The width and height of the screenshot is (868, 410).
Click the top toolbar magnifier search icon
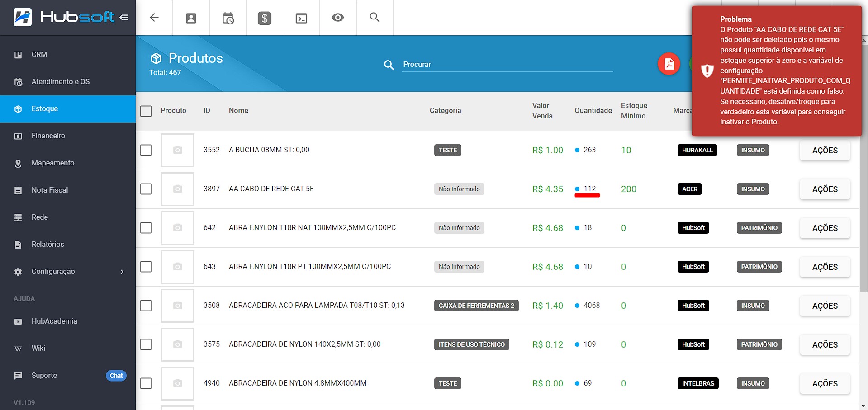tap(375, 17)
